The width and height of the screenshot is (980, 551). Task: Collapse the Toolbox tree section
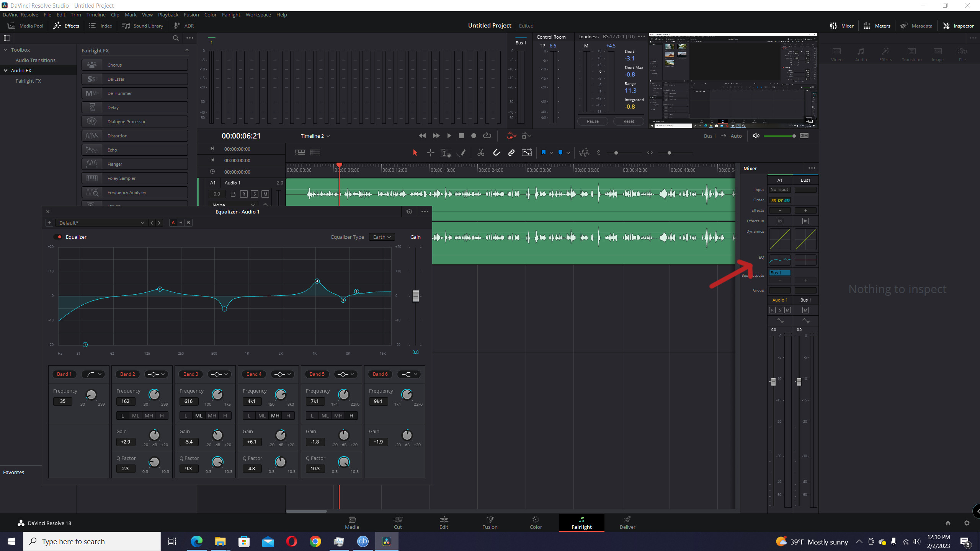5,50
